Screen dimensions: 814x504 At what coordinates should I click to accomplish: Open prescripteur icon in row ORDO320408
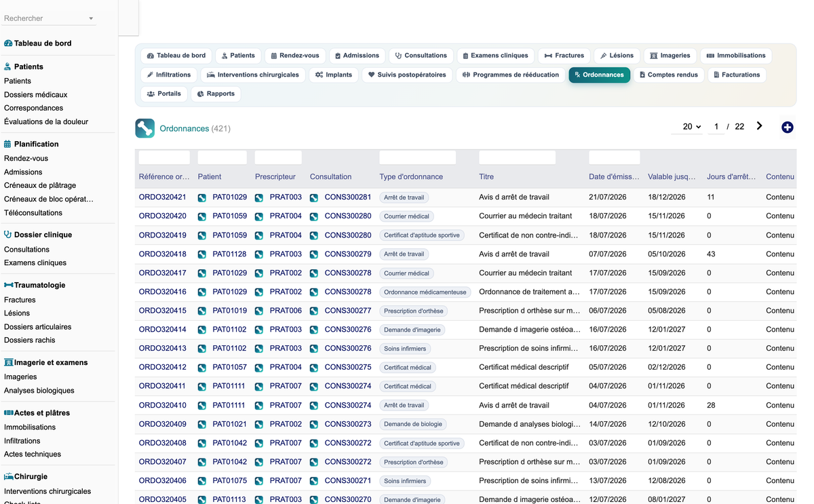point(259,444)
